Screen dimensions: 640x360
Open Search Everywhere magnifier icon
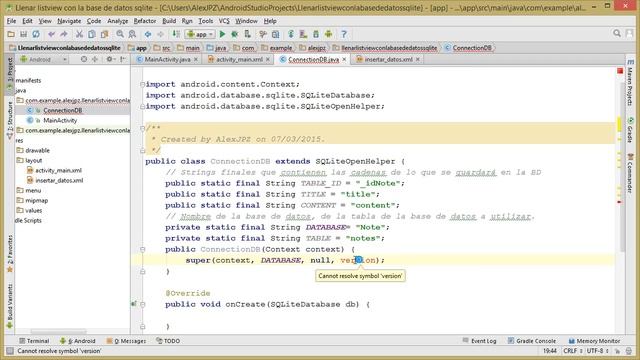(x=617, y=33)
